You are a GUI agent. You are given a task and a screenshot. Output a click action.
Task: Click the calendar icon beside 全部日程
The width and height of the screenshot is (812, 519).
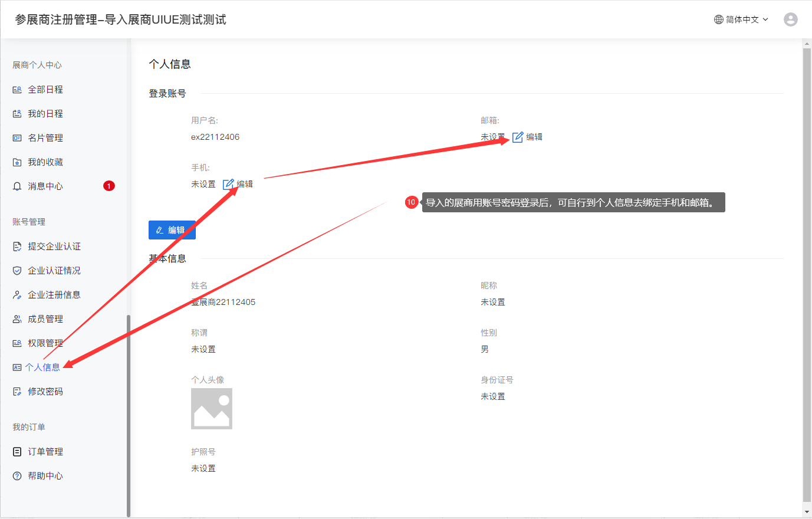tap(17, 90)
